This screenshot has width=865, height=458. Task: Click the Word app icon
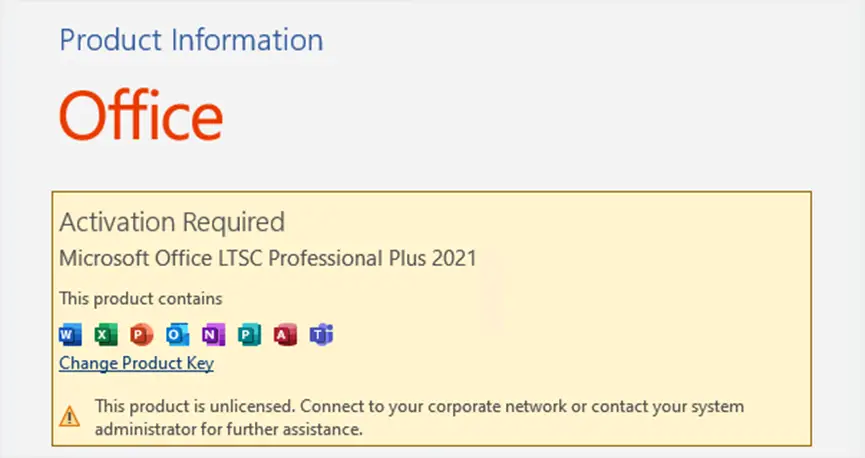coord(70,334)
